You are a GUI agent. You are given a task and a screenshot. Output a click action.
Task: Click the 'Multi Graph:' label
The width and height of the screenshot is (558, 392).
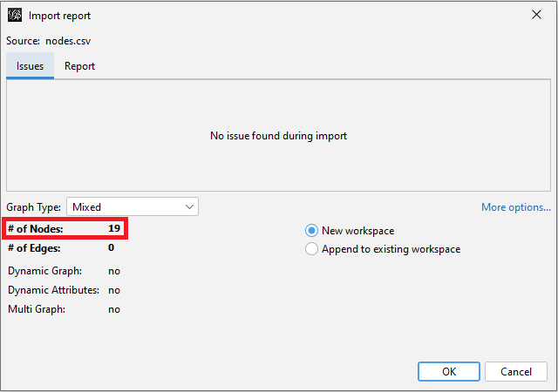point(37,309)
